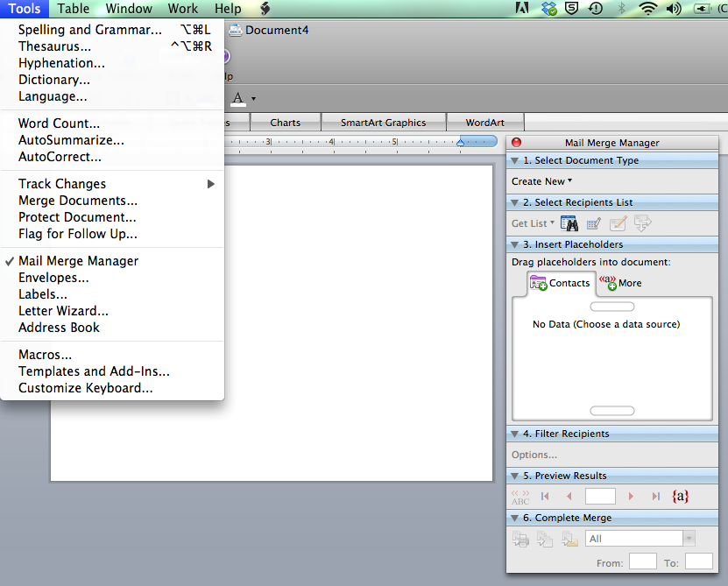Click the Bluetooth icon in menu bar
Viewport: 728px width, 586px height.
(621, 9)
